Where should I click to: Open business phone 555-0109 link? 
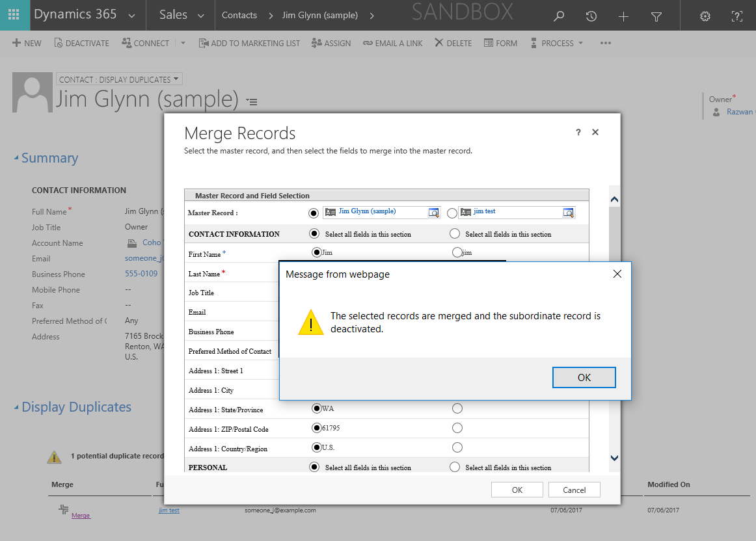141,274
